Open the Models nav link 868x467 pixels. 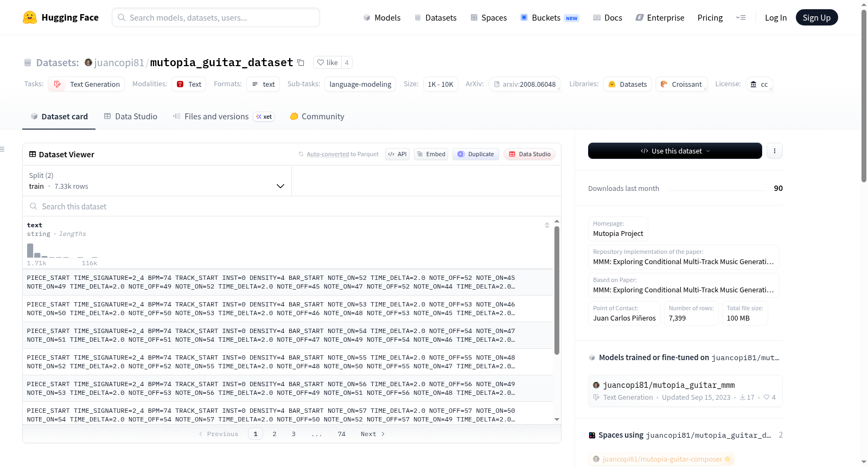point(382,17)
